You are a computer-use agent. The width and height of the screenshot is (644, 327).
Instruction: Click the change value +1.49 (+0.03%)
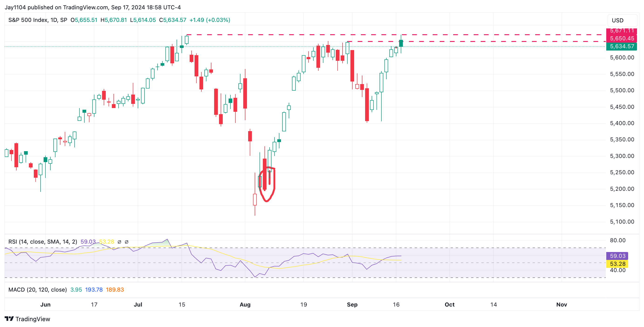[210, 20]
